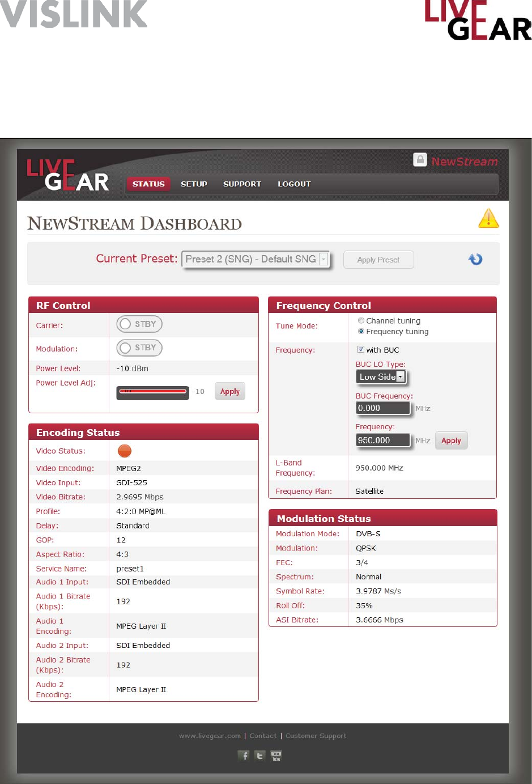Click the GOP value 12
Viewport: 532px width, 784px height.
(x=121, y=540)
